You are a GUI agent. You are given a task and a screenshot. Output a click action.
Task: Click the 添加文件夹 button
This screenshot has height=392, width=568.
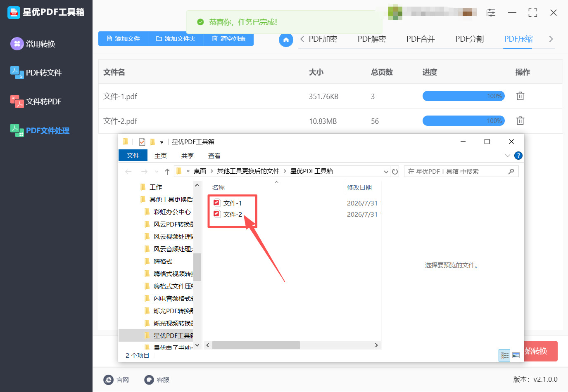click(x=176, y=39)
